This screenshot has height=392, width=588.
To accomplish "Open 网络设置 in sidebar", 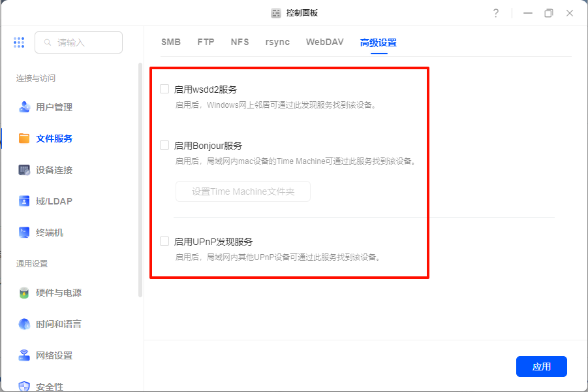I will pyautogui.click(x=54, y=355).
